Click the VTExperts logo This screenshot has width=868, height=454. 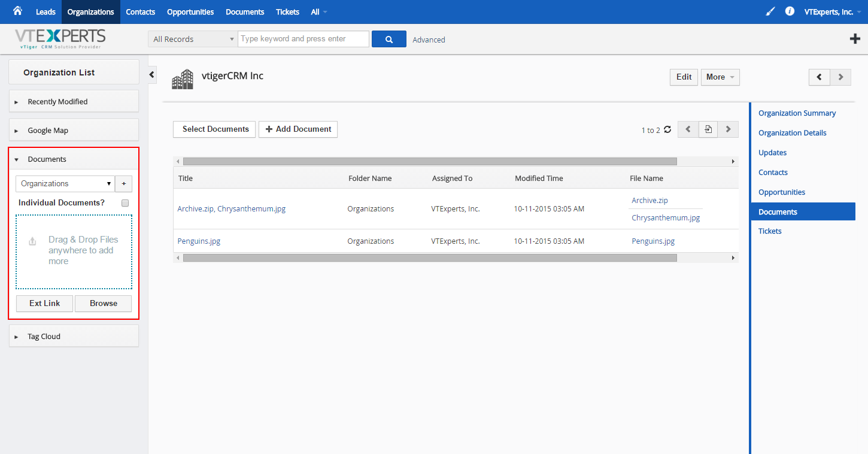point(60,39)
